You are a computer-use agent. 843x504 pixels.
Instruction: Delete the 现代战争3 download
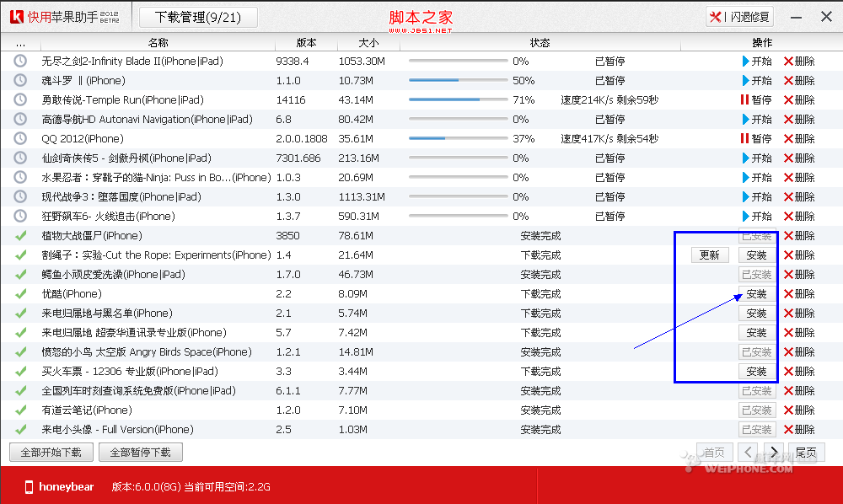pyautogui.click(x=799, y=196)
